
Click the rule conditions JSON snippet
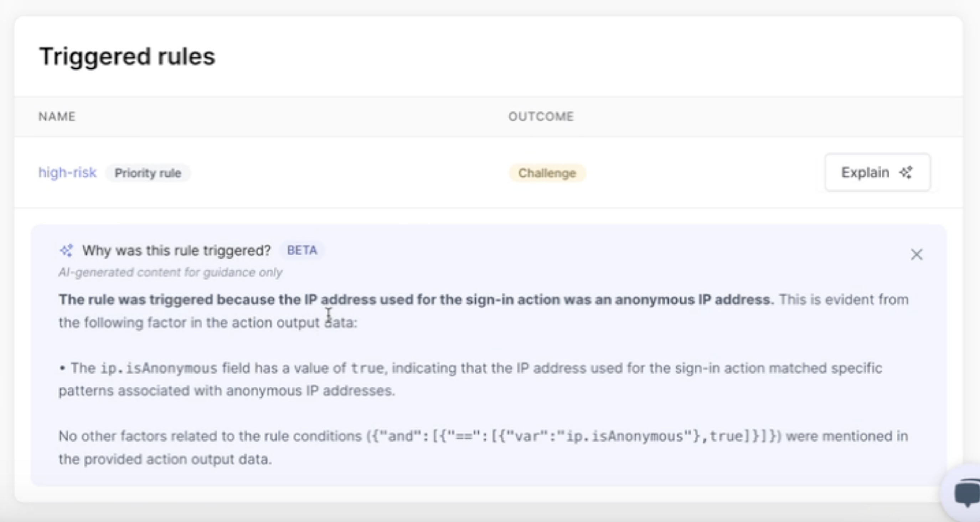pyautogui.click(x=574, y=436)
